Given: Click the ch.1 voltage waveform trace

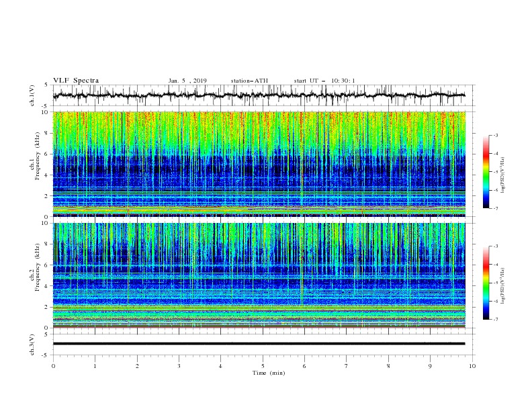Looking at the screenshot, I should 259,95.
